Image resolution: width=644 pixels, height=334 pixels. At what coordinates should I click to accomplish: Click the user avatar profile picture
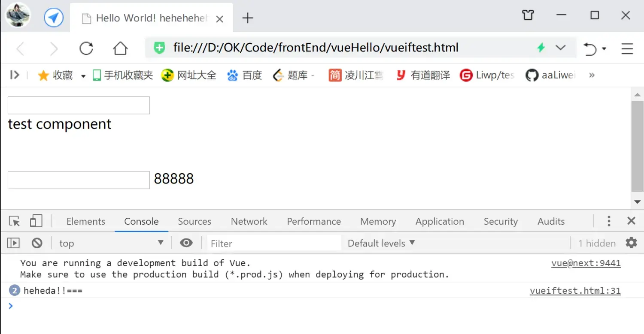[x=18, y=16]
